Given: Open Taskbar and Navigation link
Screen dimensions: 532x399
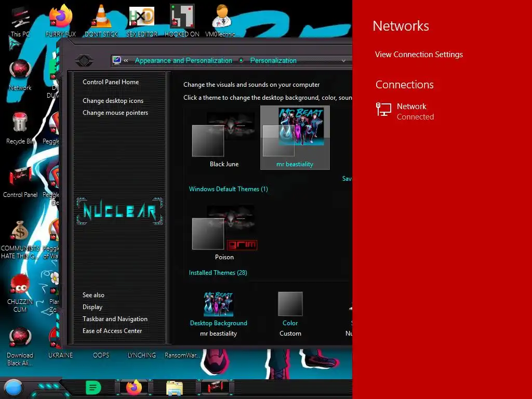Looking at the screenshot, I should pyautogui.click(x=115, y=319).
